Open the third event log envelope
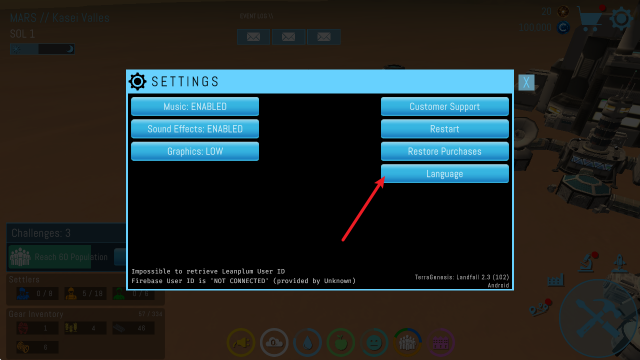 [x=324, y=37]
